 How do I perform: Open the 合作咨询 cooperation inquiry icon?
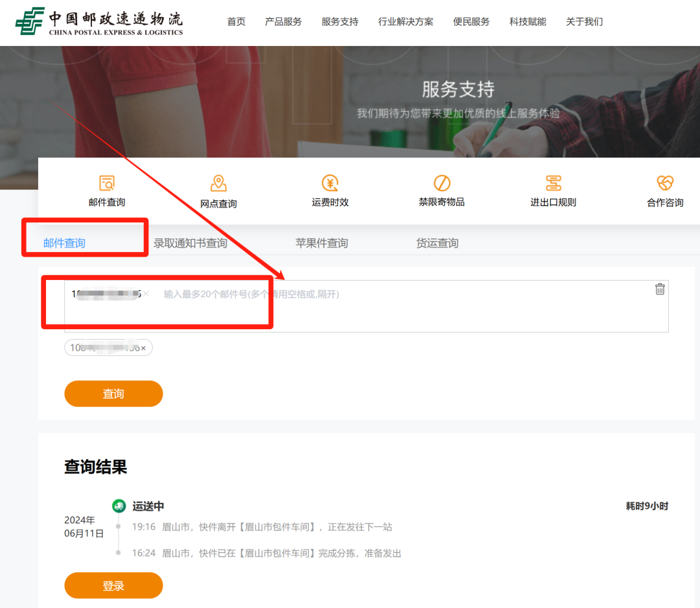coord(665,183)
